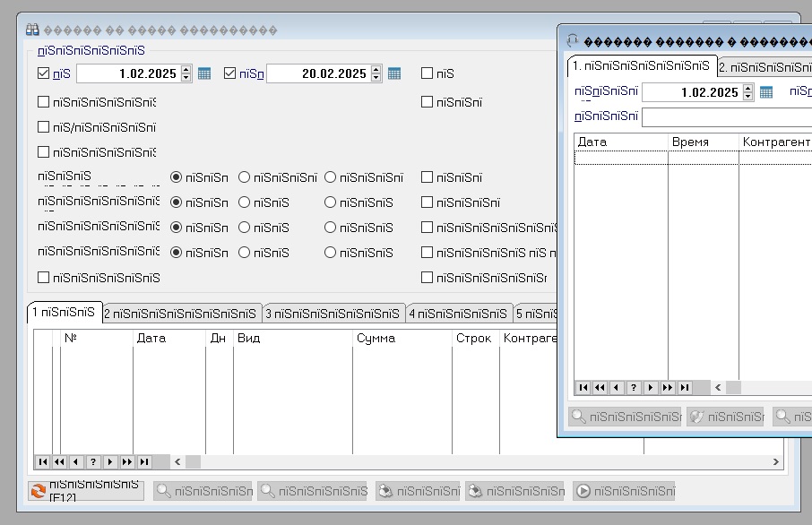Click the question mark navigator button in right window
This screenshot has width=812, height=525.
click(634, 388)
